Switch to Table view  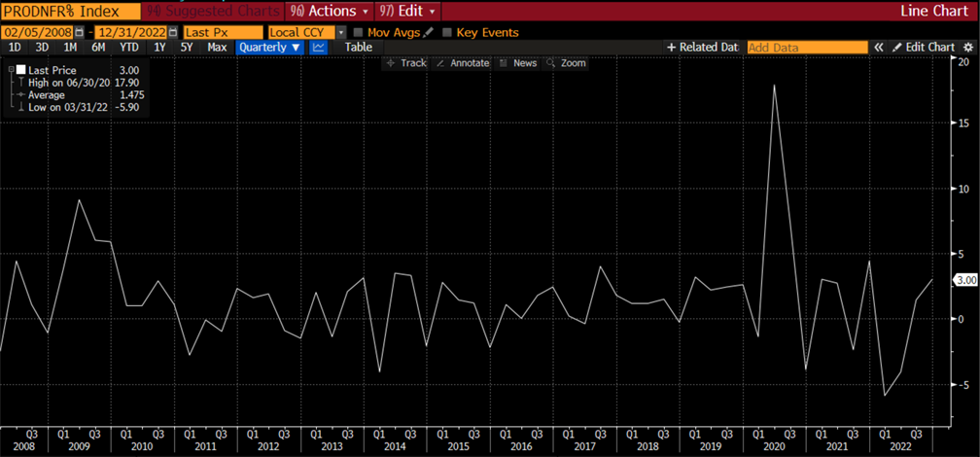[358, 47]
